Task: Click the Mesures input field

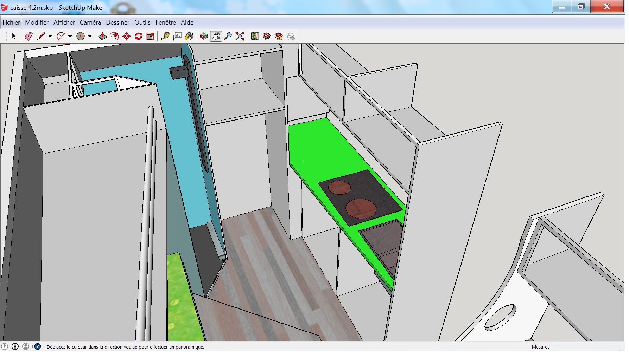Action: point(587,347)
